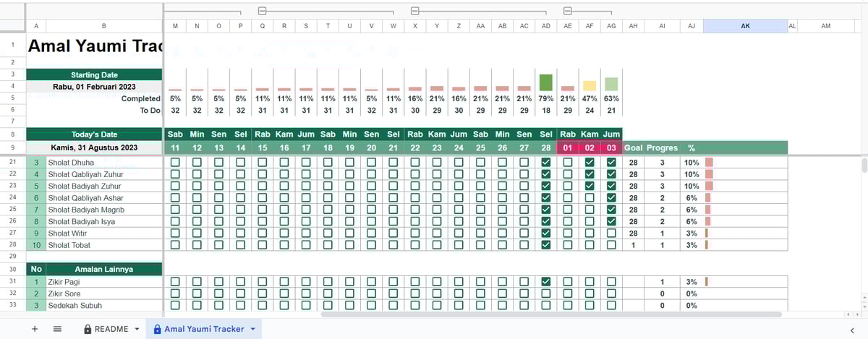This screenshot has width=868, height=339.
Task: Collapse the column group above column Q
Action: (x=262, y=11)
